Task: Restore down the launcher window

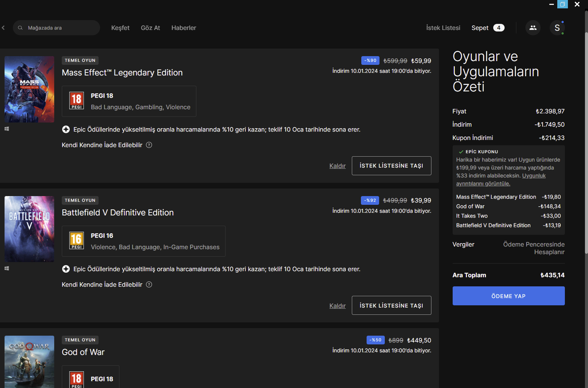Action: click(x=563, y=4)
